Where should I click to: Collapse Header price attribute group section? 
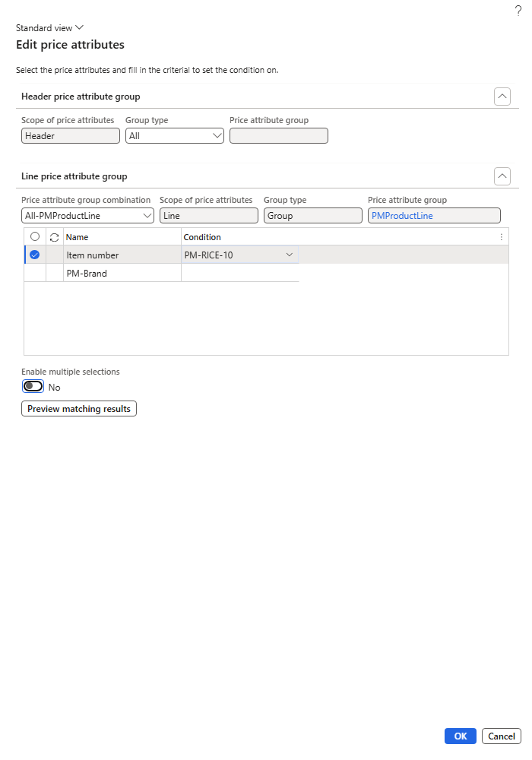502,97
